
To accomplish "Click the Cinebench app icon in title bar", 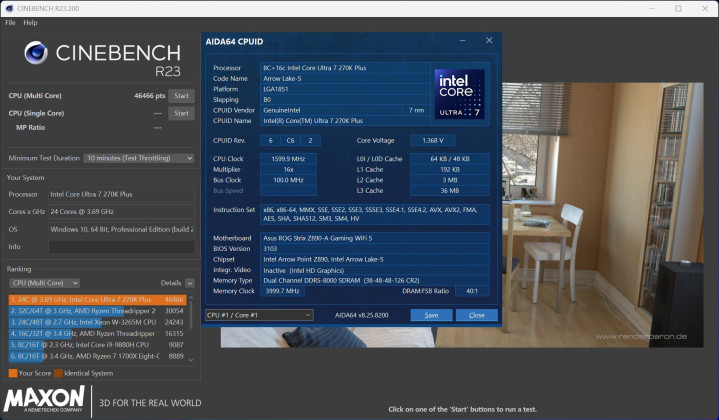I will [x=8, y=8].
